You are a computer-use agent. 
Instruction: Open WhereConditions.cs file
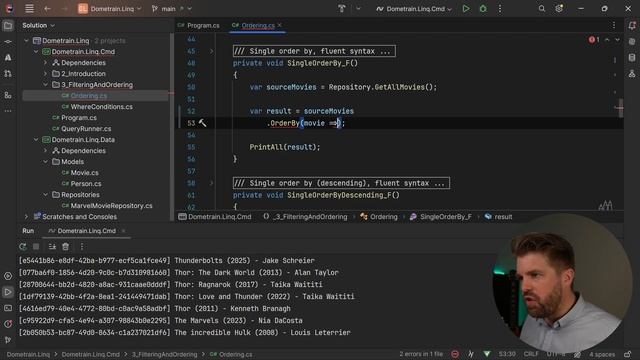(101, 107)
